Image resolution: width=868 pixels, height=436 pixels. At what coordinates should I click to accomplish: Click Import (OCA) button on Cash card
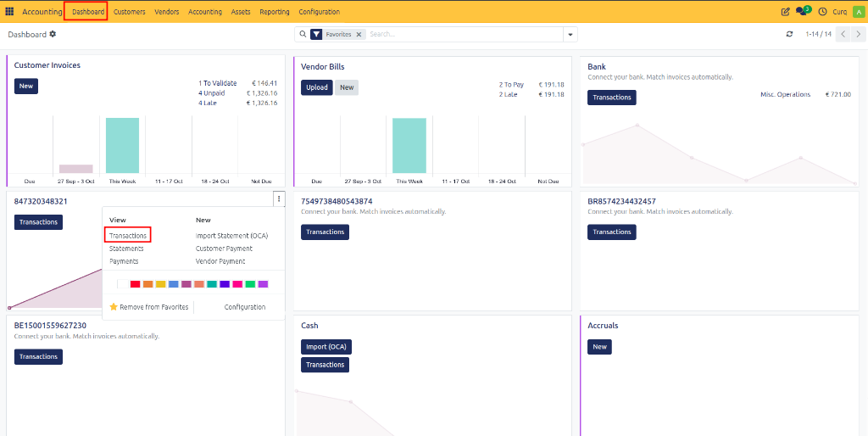[x=326, y=347]
